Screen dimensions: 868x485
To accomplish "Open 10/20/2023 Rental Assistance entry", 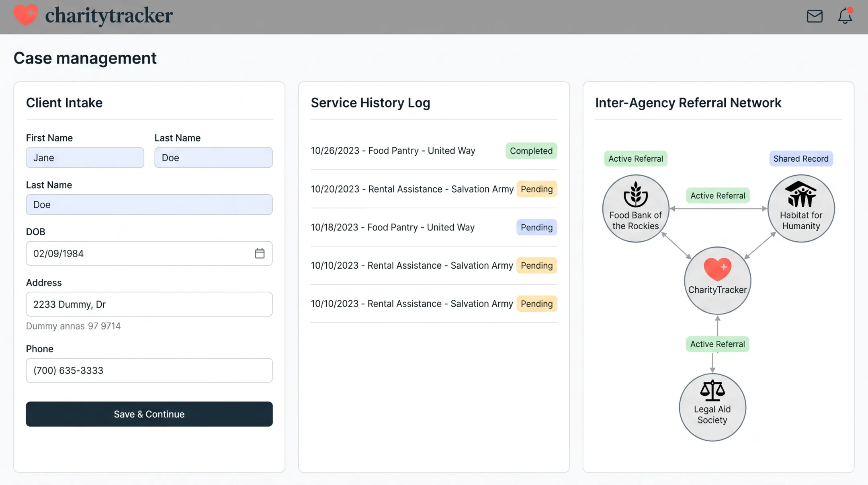I will [x=434, y=189].
